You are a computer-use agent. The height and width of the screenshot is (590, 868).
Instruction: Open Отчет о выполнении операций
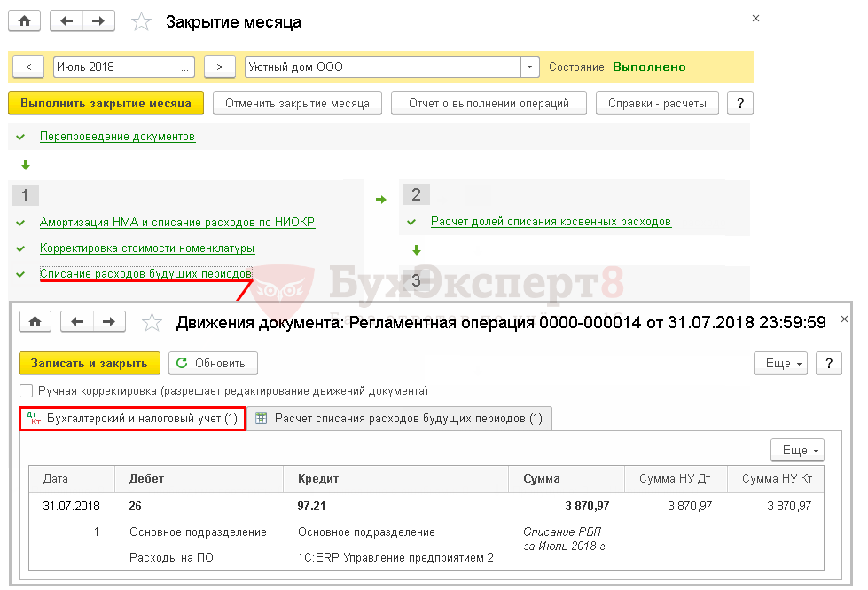[x=489, y=104]
